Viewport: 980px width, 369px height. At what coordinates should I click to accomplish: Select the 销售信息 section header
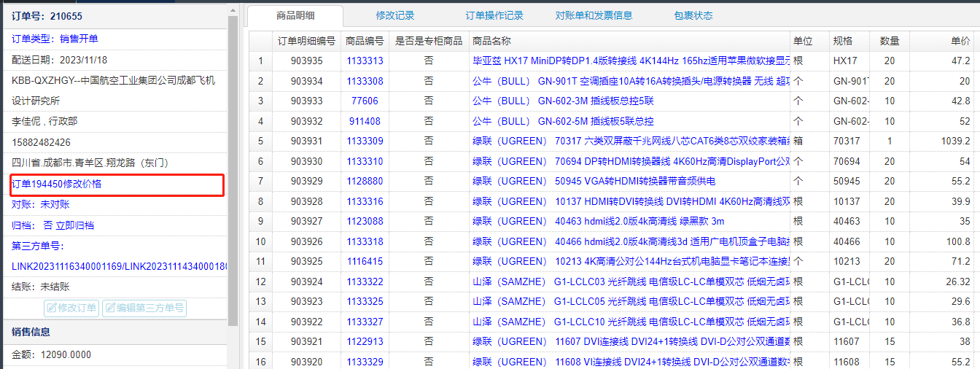coord(31,332)
